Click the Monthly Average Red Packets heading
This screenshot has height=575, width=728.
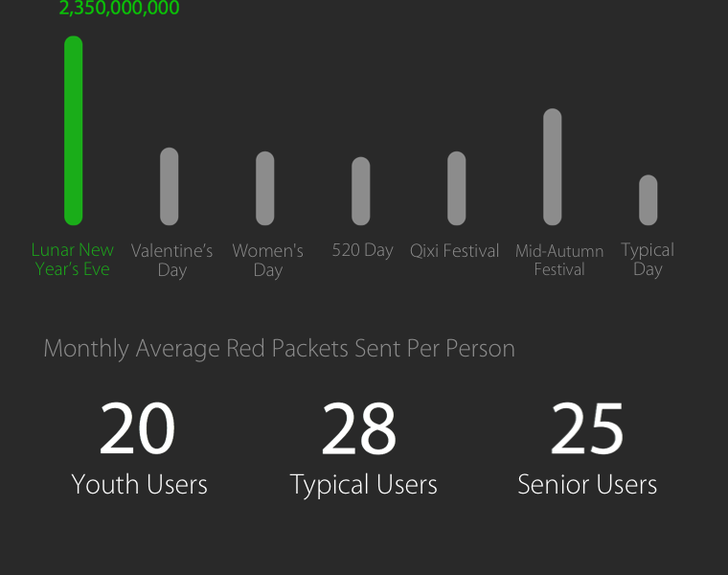279,348
